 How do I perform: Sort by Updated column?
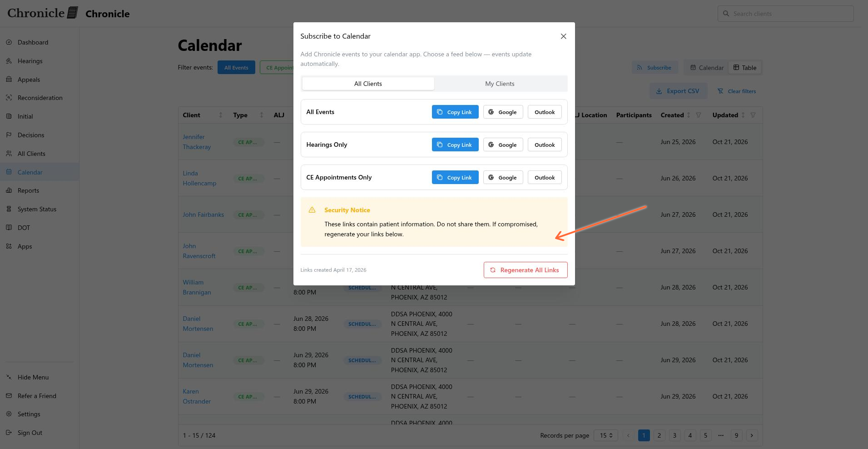743,115
